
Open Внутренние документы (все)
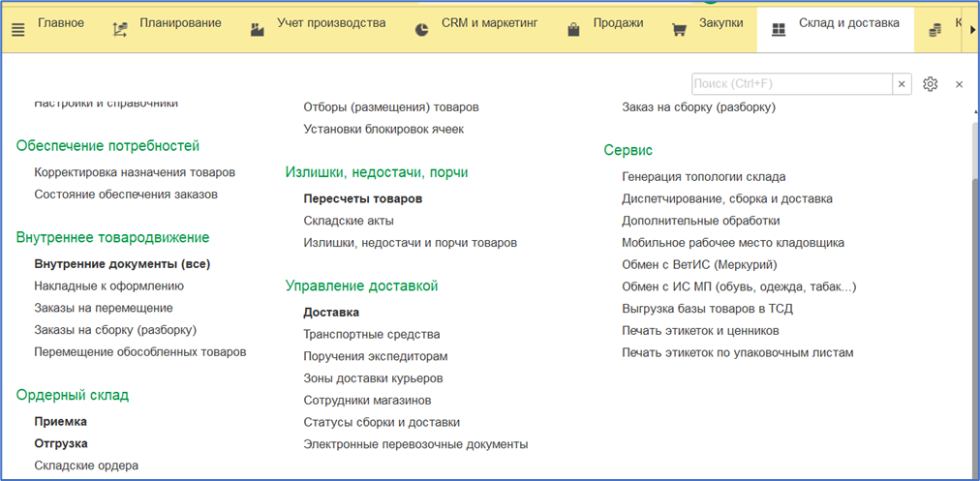[x=122, y=263]
